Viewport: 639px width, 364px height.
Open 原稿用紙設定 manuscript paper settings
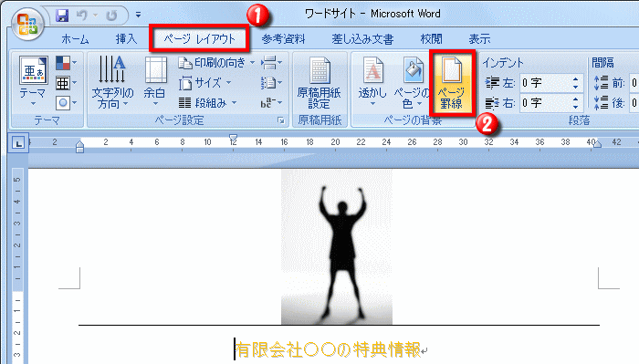(x=319, y=83)
